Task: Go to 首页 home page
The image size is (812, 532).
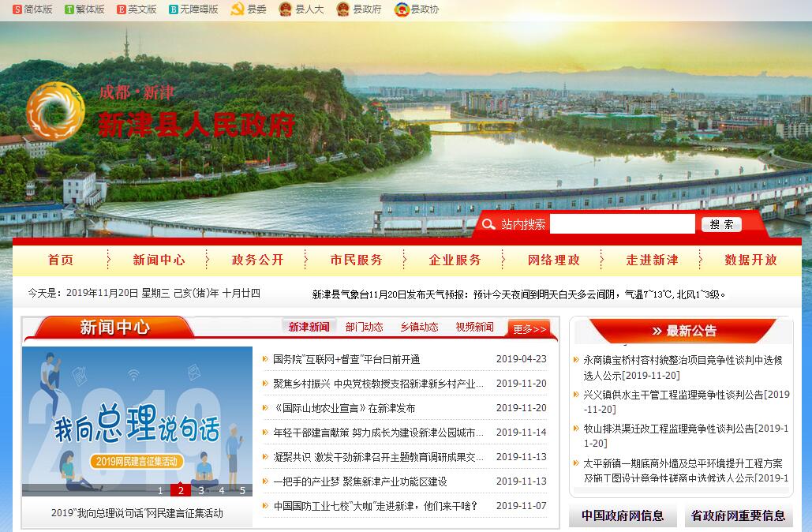Action: (61, 260)
